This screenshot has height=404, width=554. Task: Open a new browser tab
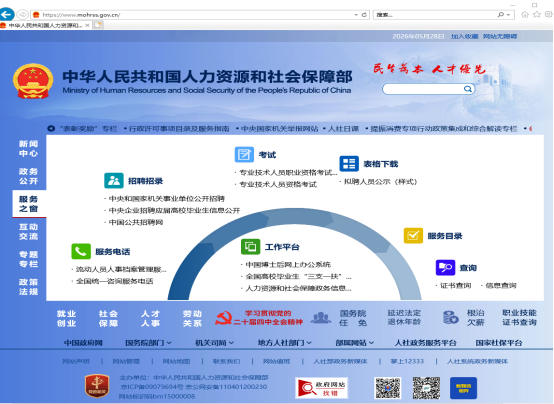[98, 25]
